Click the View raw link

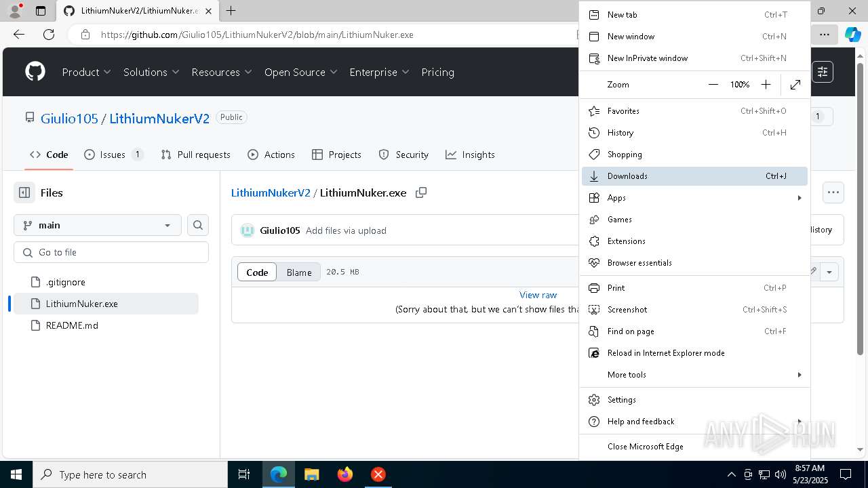(538, 295)
